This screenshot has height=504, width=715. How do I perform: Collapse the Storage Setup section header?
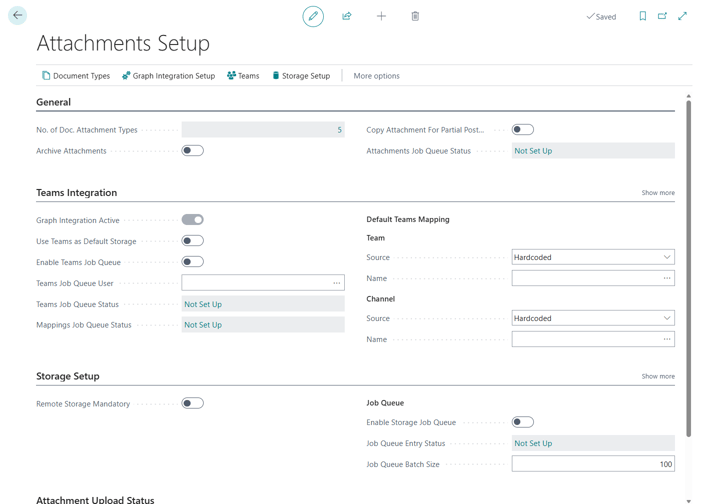(68, 376)
